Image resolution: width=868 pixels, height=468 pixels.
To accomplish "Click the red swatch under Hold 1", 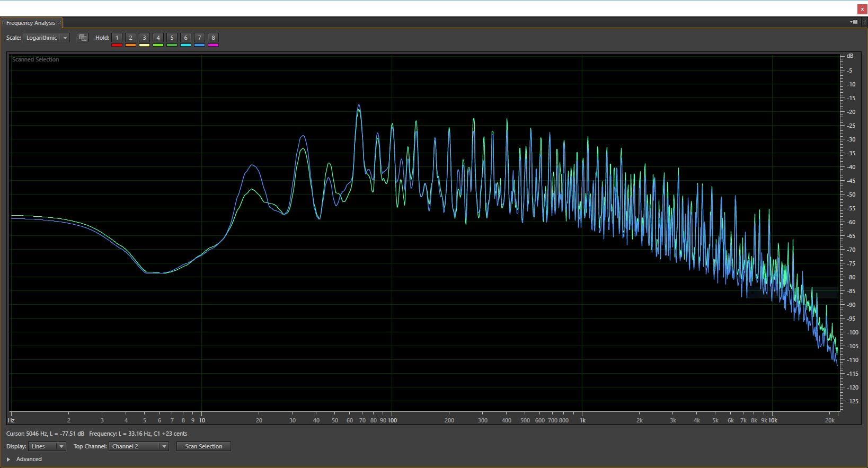I will pyautogui.click(x=117, y=45).
